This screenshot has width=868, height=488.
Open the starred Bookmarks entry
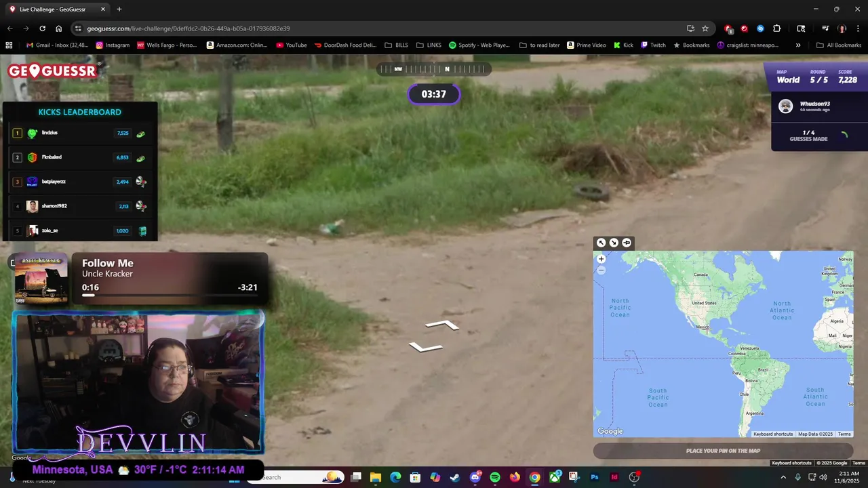pos(692,45)
